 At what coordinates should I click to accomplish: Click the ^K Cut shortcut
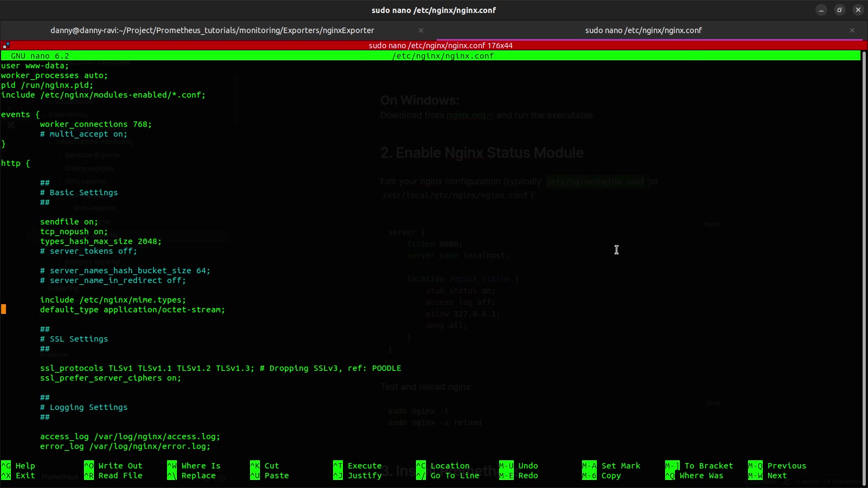pyautogui.click(x=265, y=466)
